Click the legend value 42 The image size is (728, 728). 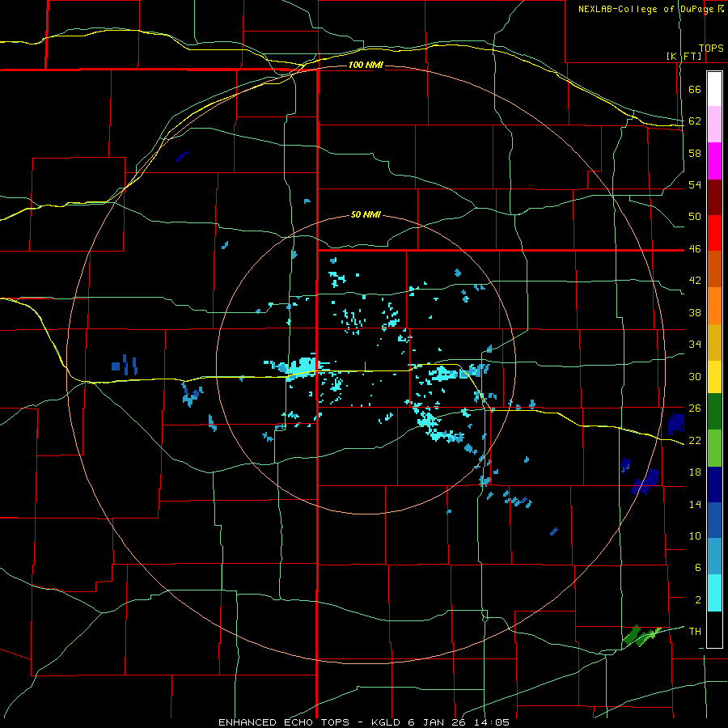coord(695,281)
